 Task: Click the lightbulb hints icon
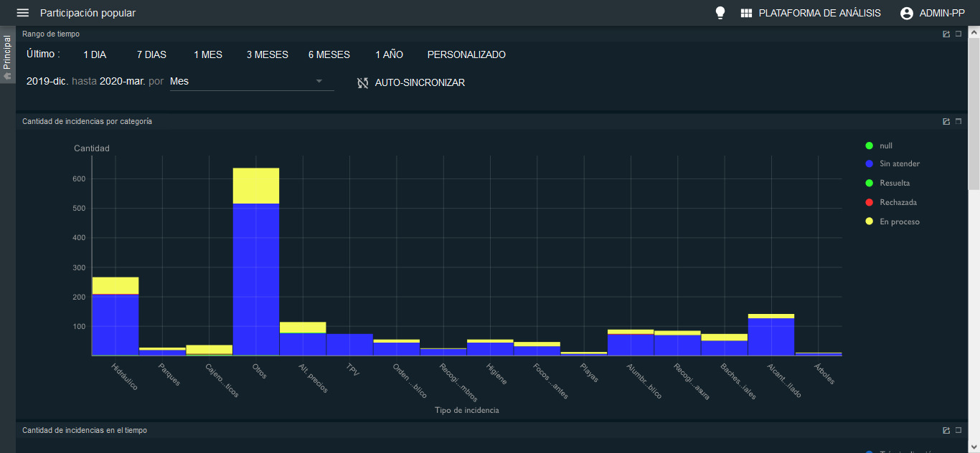pos(720,13)
